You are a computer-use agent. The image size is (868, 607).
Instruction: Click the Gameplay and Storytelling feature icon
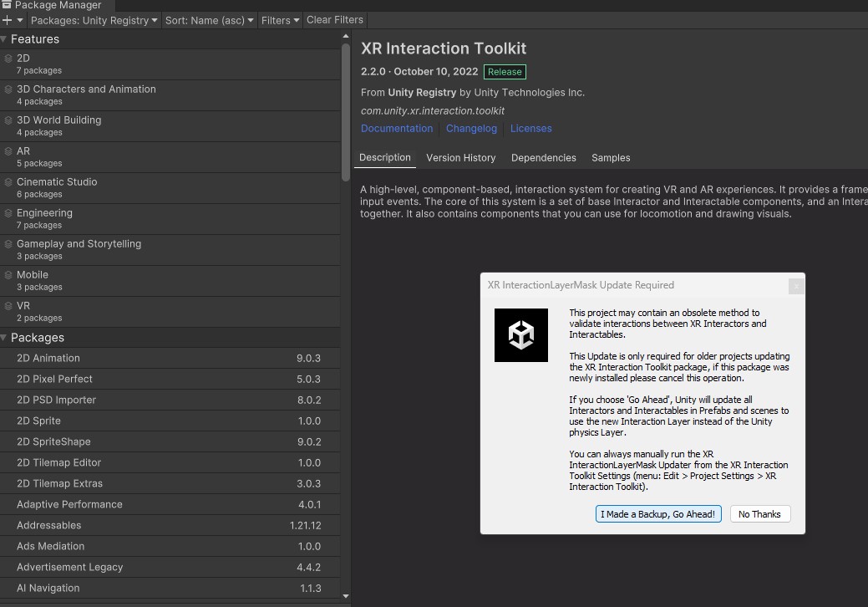8,244
